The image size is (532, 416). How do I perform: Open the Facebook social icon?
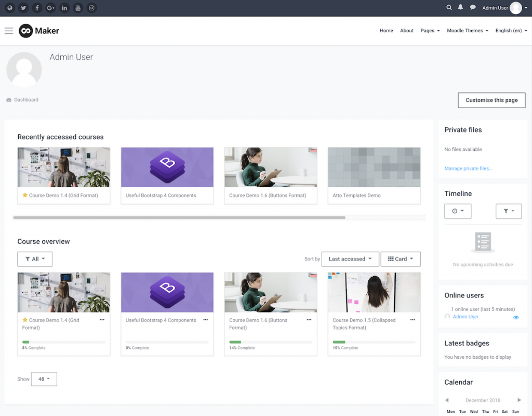coord(37,8)
